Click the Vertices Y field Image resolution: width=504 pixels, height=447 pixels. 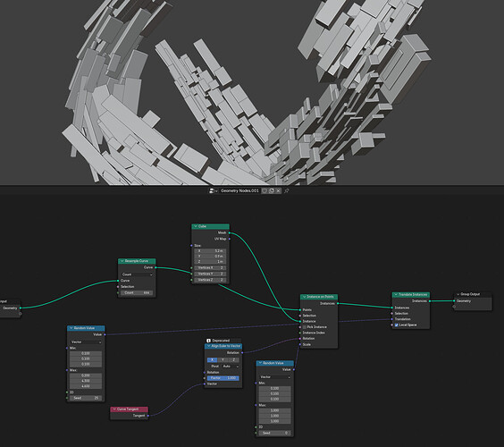pos(210,274)
